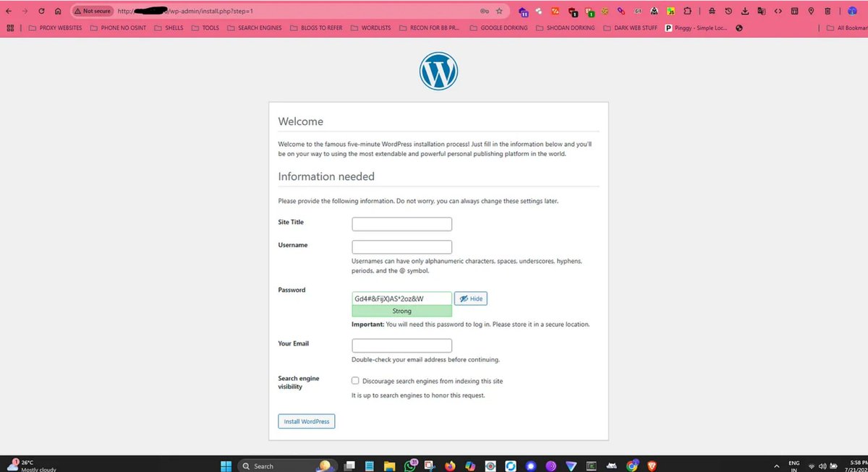Click the Information needed heading

tap(326, 176)
